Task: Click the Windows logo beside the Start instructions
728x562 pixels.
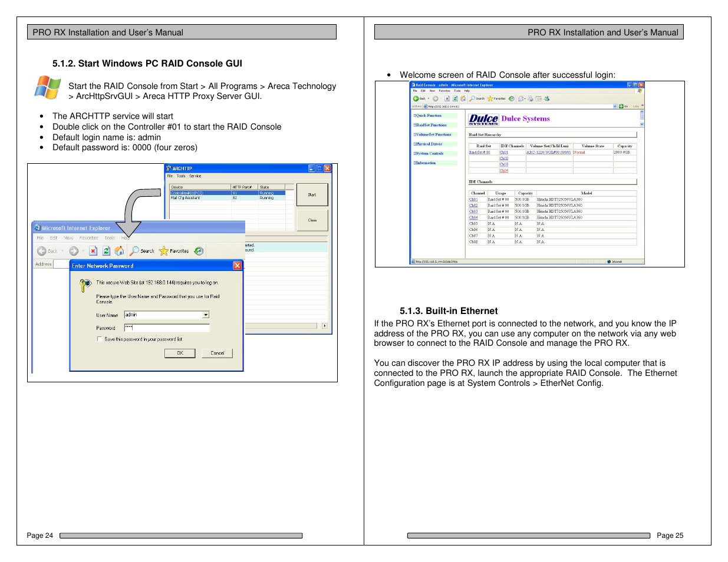Action: [48, 88]
